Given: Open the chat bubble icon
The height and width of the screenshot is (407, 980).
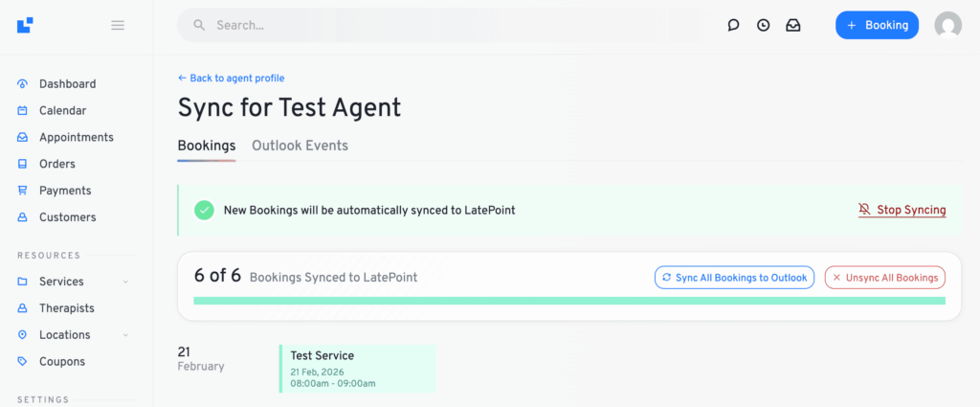Looking at the screenshot, I should click(x=733, y=26).
